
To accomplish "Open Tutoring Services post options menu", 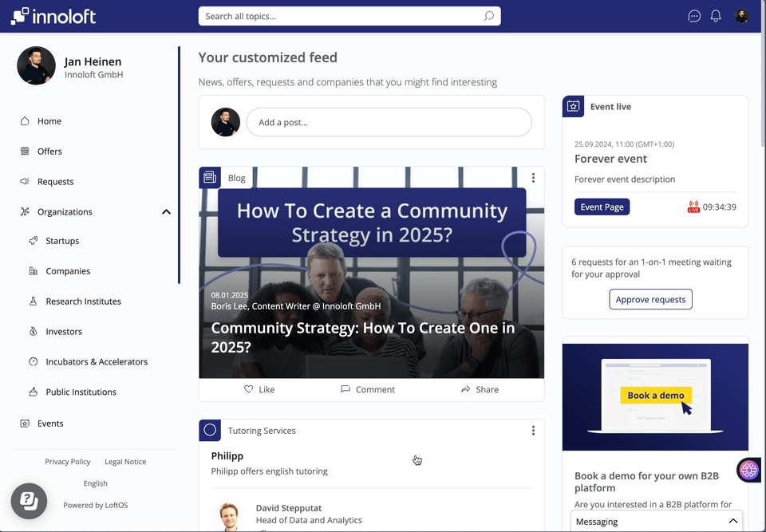I will click(533, 431).
